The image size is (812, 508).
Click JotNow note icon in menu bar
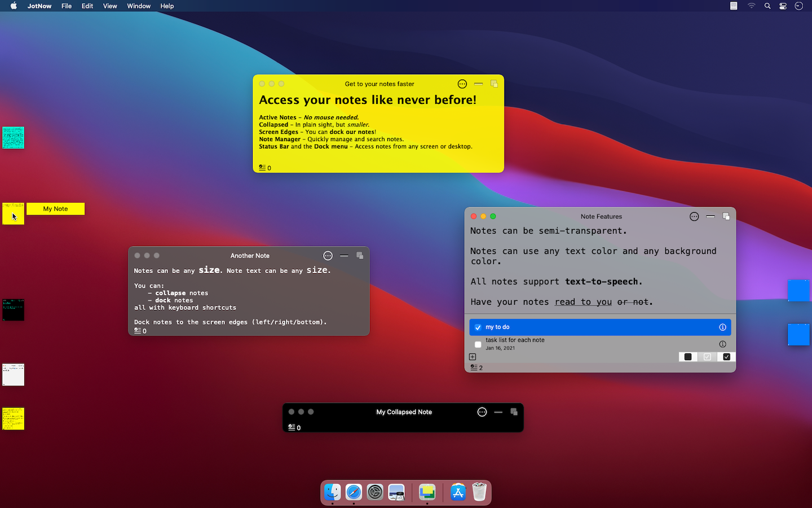(x=734, y=6)
